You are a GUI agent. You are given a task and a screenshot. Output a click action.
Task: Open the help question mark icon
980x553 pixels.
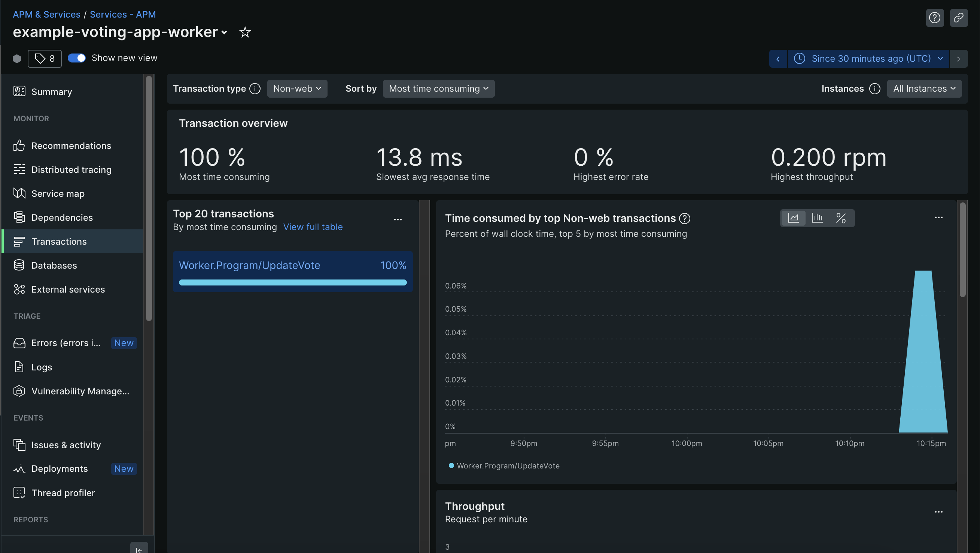(934, 18)
